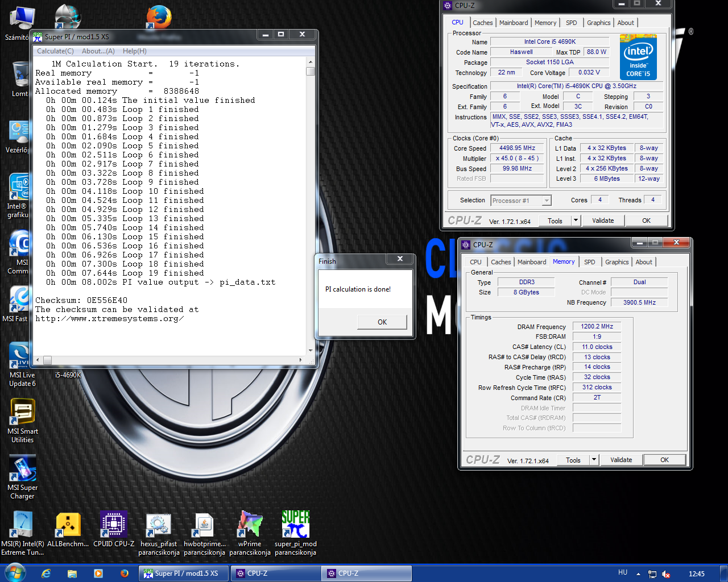
Task: Click the Checksum: 0E556E40 line
Action: [x=81, y=300]
